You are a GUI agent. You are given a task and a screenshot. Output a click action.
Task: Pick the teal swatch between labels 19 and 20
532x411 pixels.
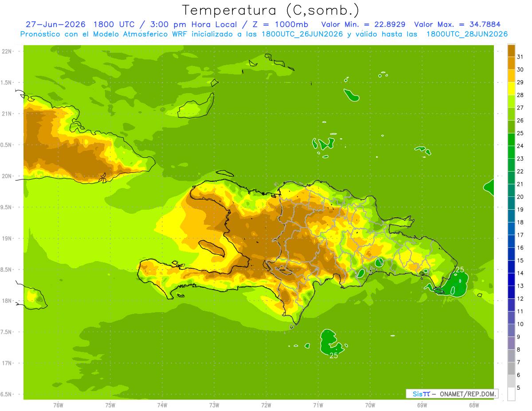point(511,203)
